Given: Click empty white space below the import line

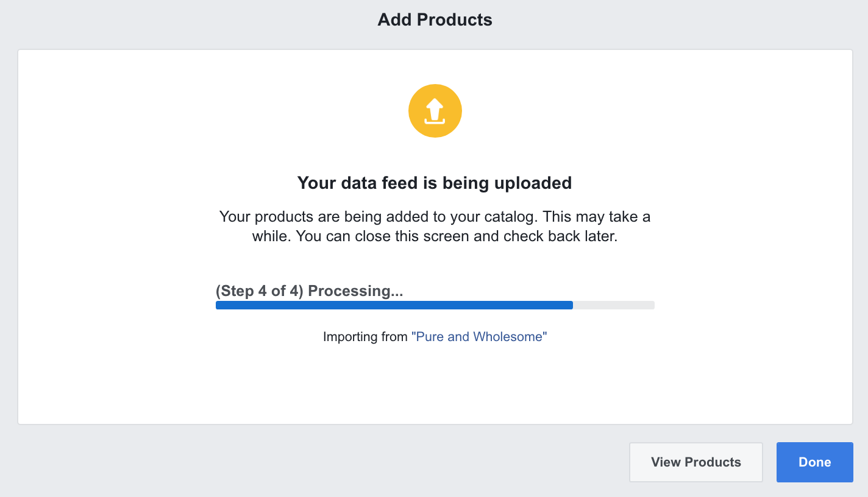Looking at the screenshot, I should pos(435,384).
